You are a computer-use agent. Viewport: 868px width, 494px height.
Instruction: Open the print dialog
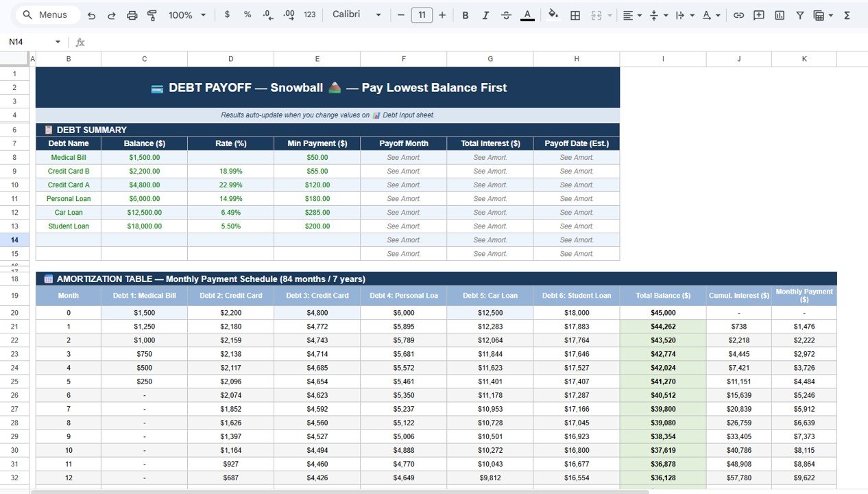click(x=132, y=14)
